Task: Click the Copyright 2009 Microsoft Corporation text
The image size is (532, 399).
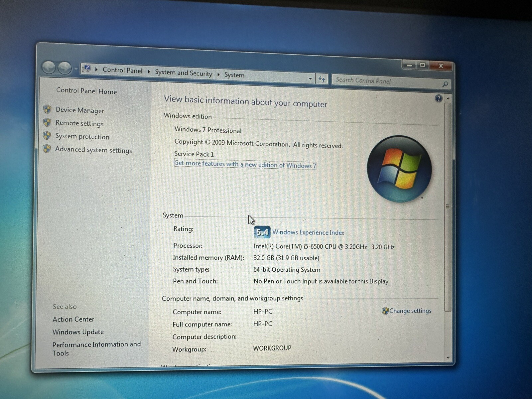Action: click(x=258, y=143)
